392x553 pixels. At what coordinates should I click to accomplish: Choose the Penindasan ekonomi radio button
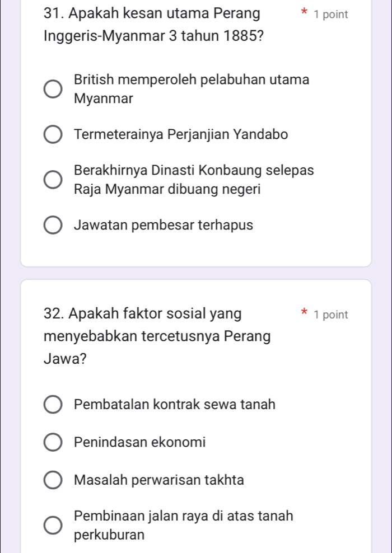(53, 442)
